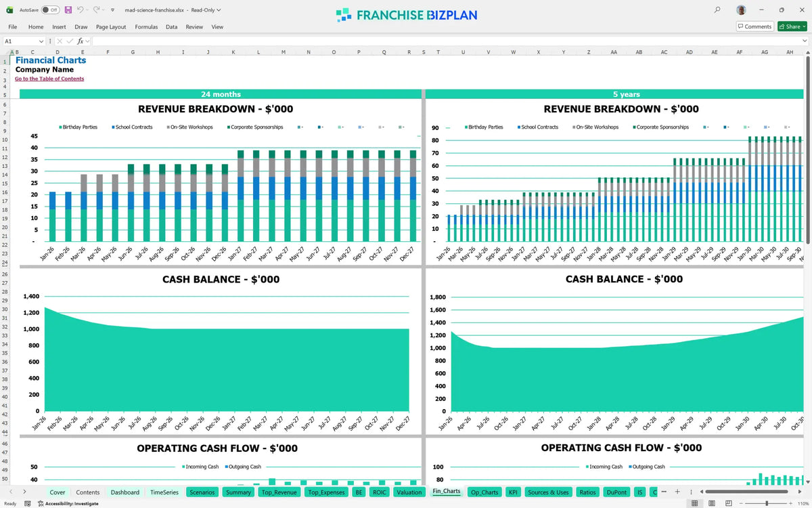Save the workbook with the Save icon
Screen dimensions: 812x508
coord(68,10)
